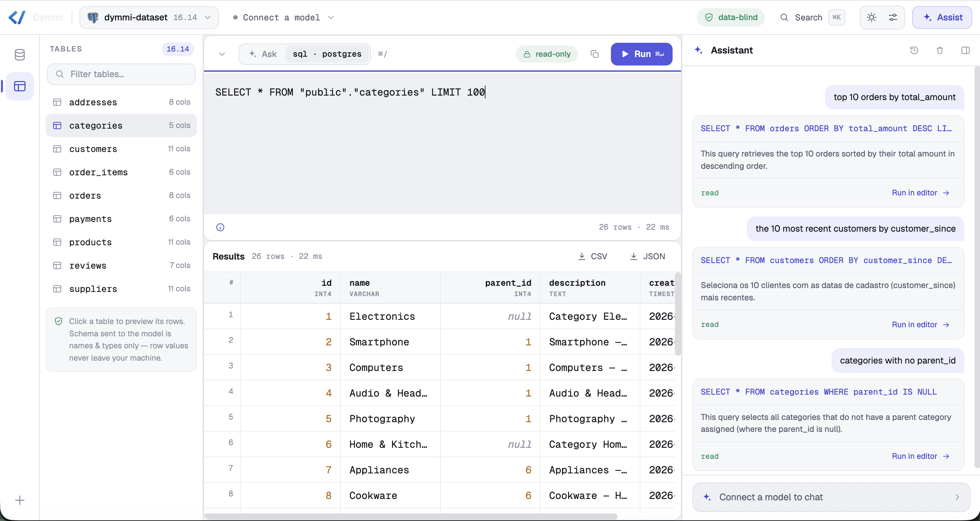This screenshot has height=521, width=980.
Task: Open the Connect a model dropdown
Action: click(283, 17)
